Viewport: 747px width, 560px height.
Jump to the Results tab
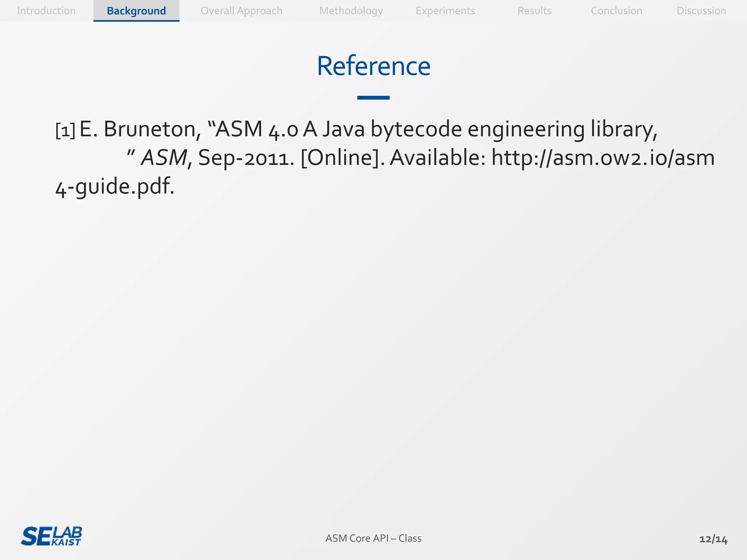pyautogui.click(x=534, y=11)
